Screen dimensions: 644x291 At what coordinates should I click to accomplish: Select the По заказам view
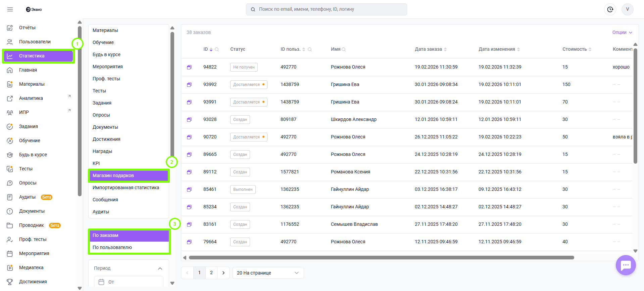point(105,235)
